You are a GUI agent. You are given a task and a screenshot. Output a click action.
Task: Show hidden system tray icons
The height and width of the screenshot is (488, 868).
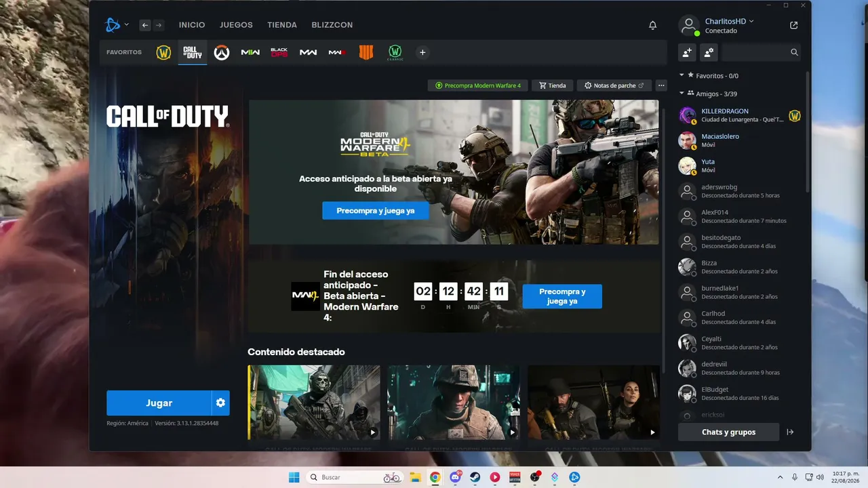[781, 477]
